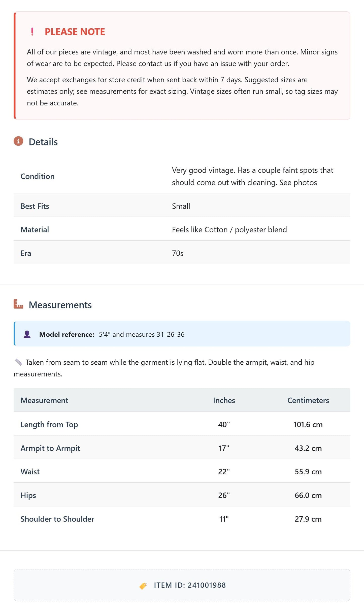Click the small gray ruler emoji
The image size is (364, 613).
(18, 362)
